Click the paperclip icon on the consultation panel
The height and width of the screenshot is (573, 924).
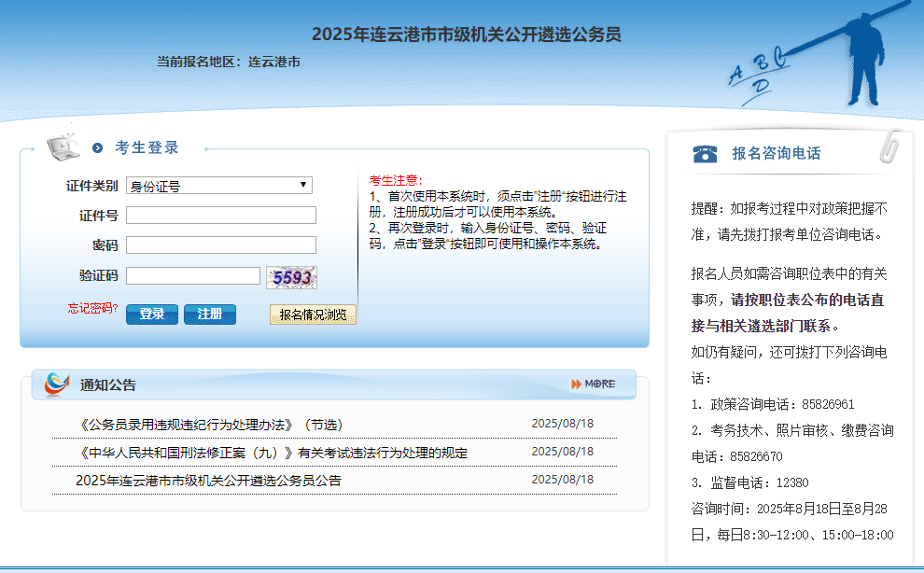(890, 145)
